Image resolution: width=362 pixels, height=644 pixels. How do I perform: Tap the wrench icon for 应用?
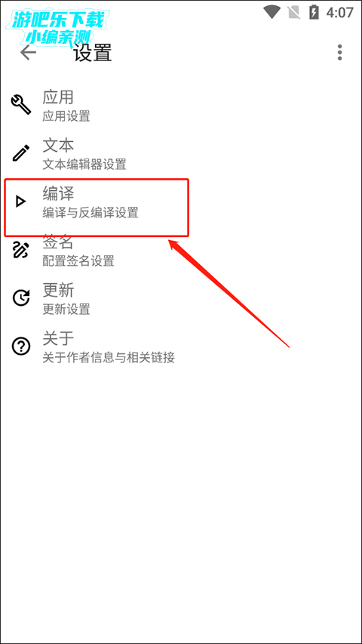pos(20,105)
